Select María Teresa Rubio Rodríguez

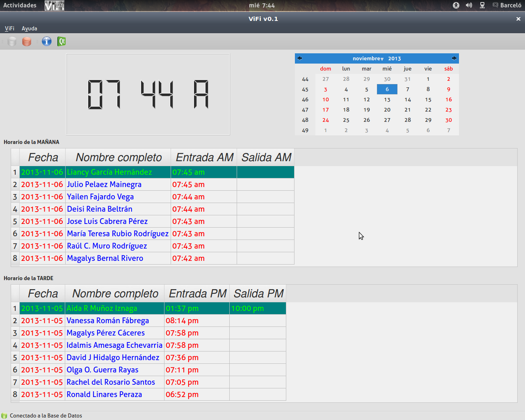pos(118,234)
